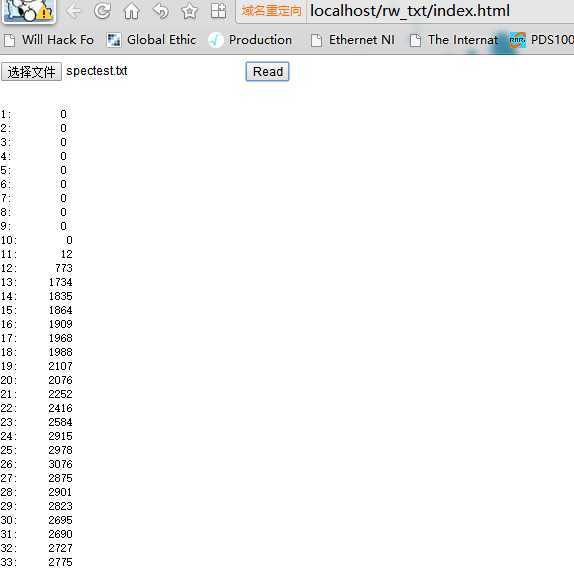Click the row 14 value 1835
This screenshot has width=574, height=584.
point(61,296)
